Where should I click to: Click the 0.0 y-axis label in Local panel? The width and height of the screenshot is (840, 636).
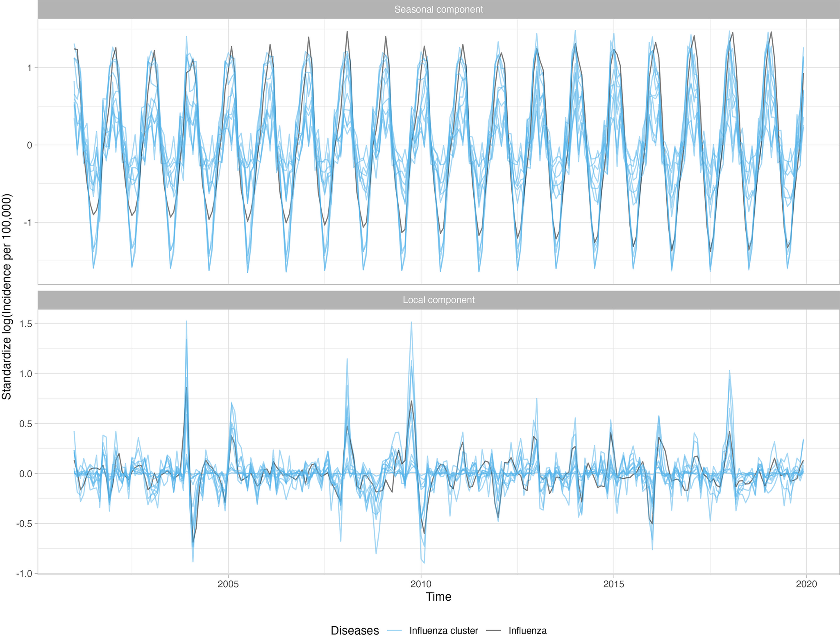coord(27,474)
